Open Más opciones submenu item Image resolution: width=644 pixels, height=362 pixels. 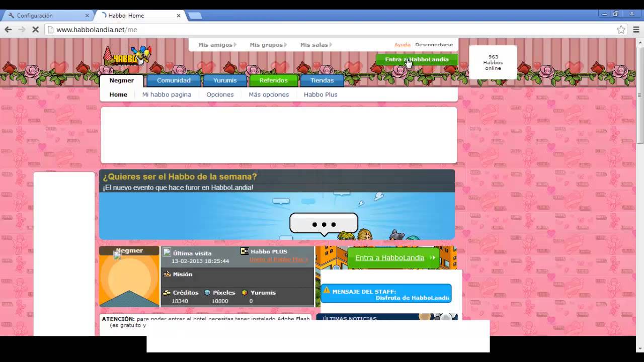269,95
